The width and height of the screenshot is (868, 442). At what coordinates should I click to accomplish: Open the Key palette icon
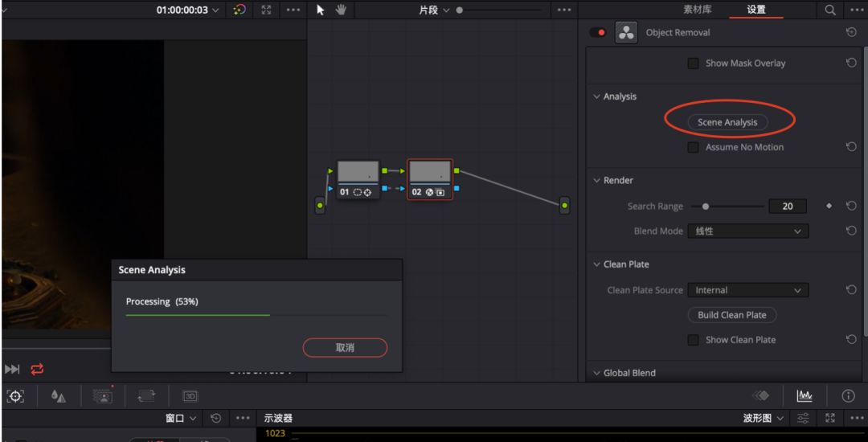103,396
